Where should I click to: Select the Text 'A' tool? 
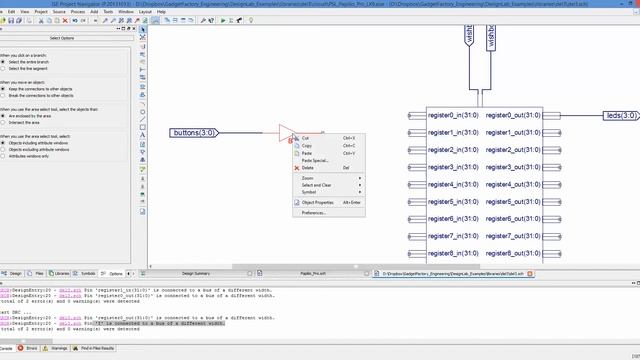pyautogui.click(x=142, y=135)
